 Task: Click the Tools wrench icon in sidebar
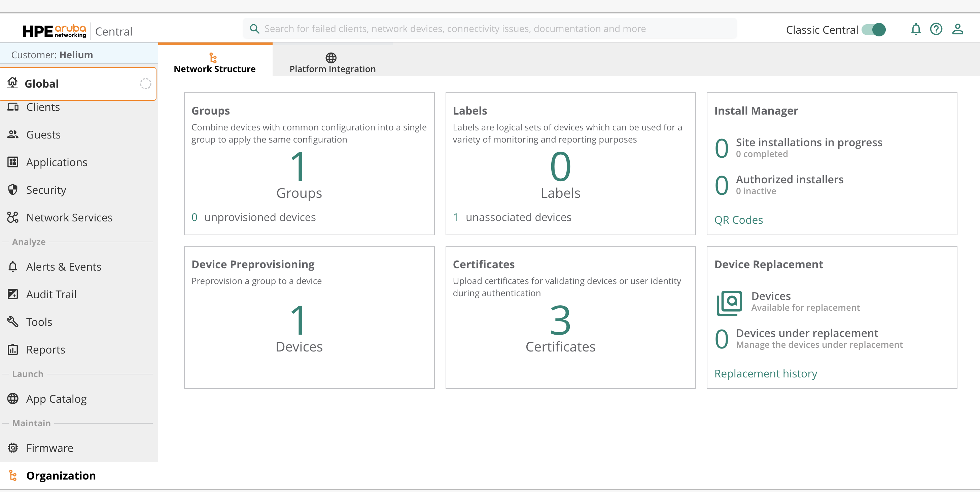(13, 322)
